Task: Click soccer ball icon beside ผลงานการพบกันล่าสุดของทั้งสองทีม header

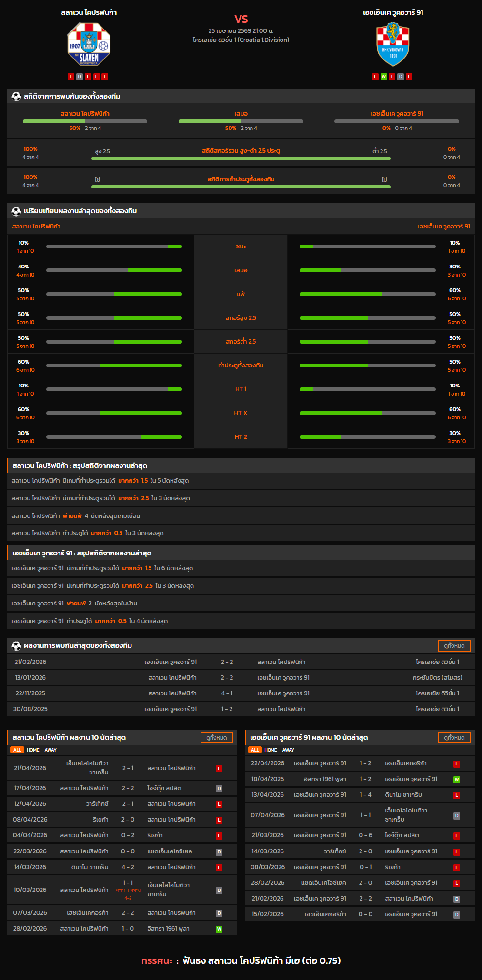Action: tap(16, 646)
